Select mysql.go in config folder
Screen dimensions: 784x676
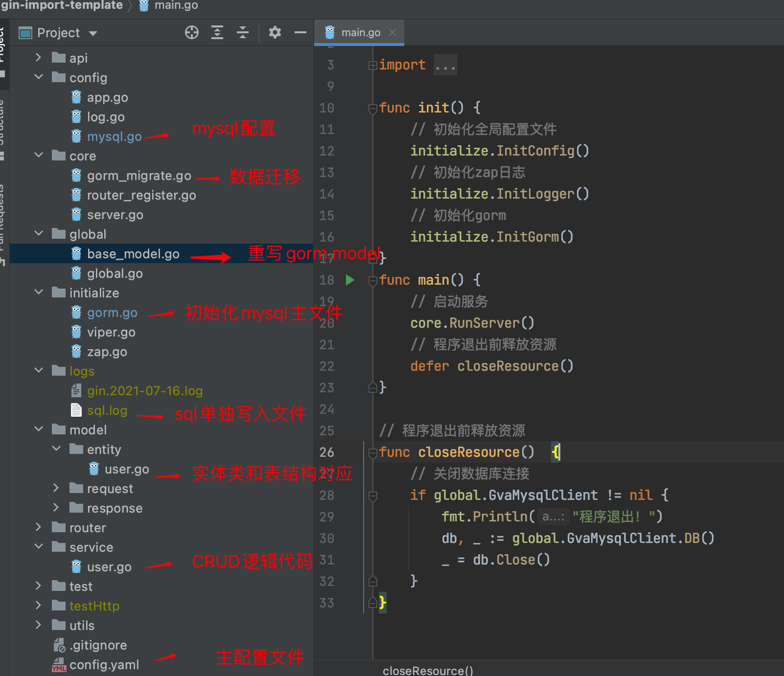114,136
